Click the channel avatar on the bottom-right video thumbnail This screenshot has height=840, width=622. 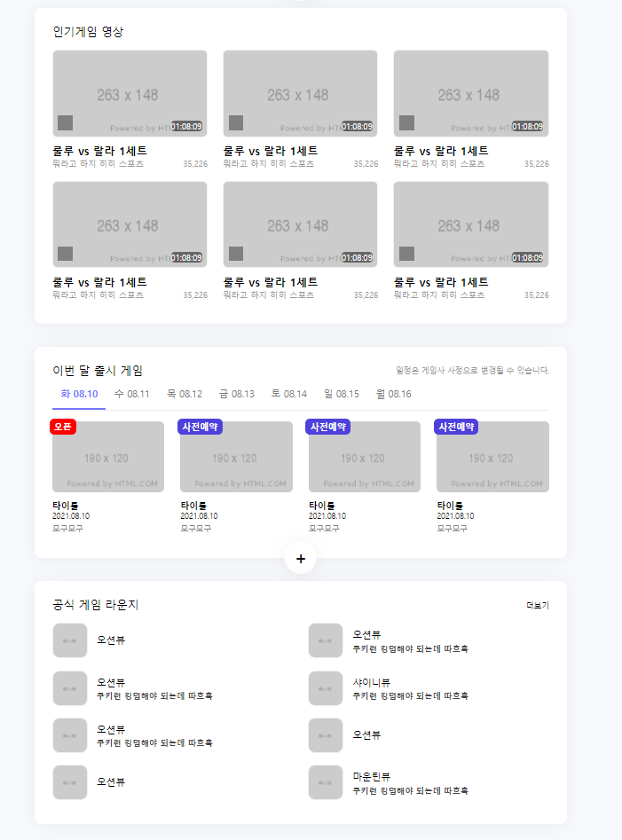(406, 254)
